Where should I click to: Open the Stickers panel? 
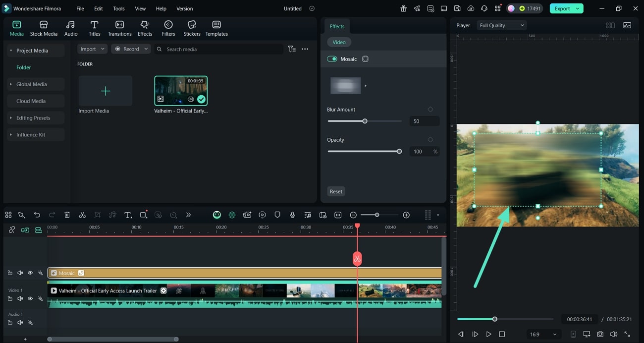pos(192,28)
